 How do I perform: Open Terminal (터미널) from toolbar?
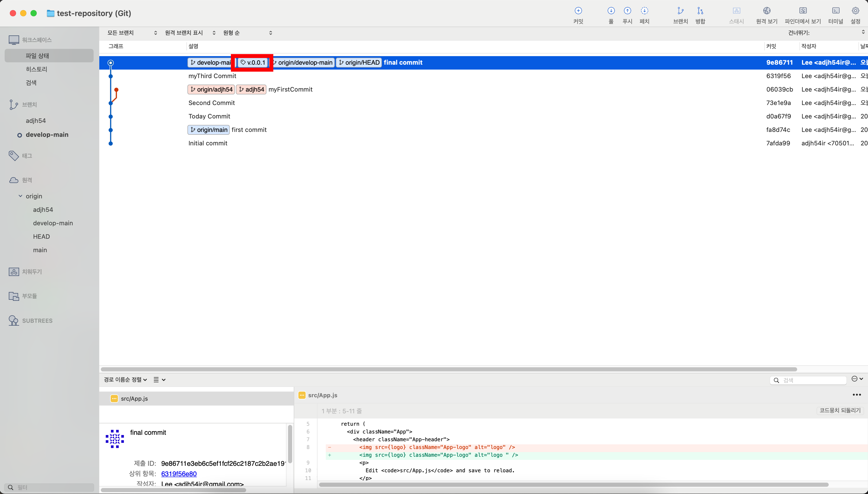point(835,11)
